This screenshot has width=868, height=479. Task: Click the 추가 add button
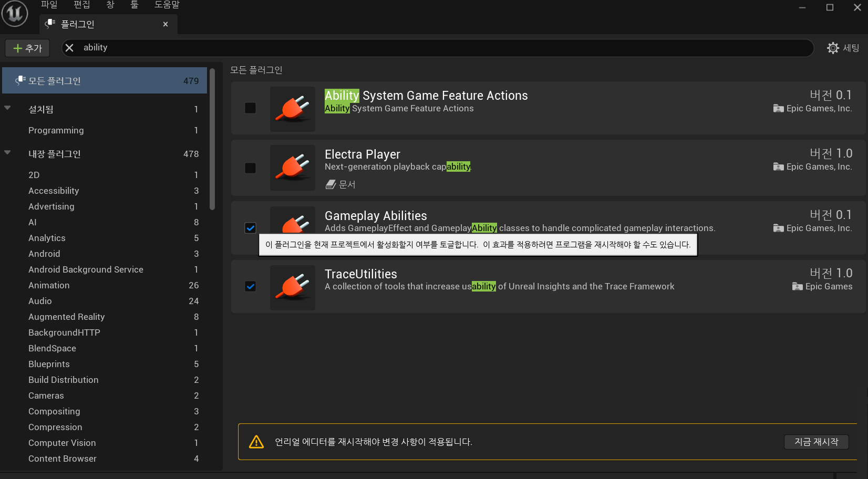(x=27, y=48)
